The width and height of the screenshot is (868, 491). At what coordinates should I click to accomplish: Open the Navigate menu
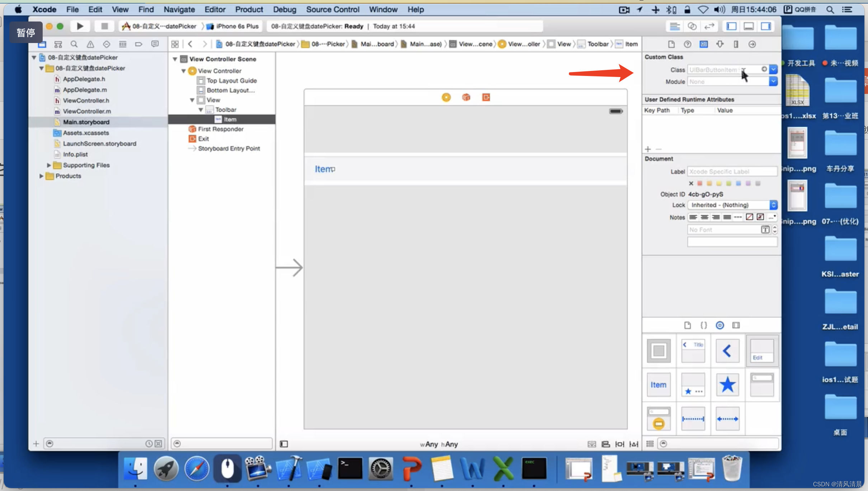[x=179, y=10]
